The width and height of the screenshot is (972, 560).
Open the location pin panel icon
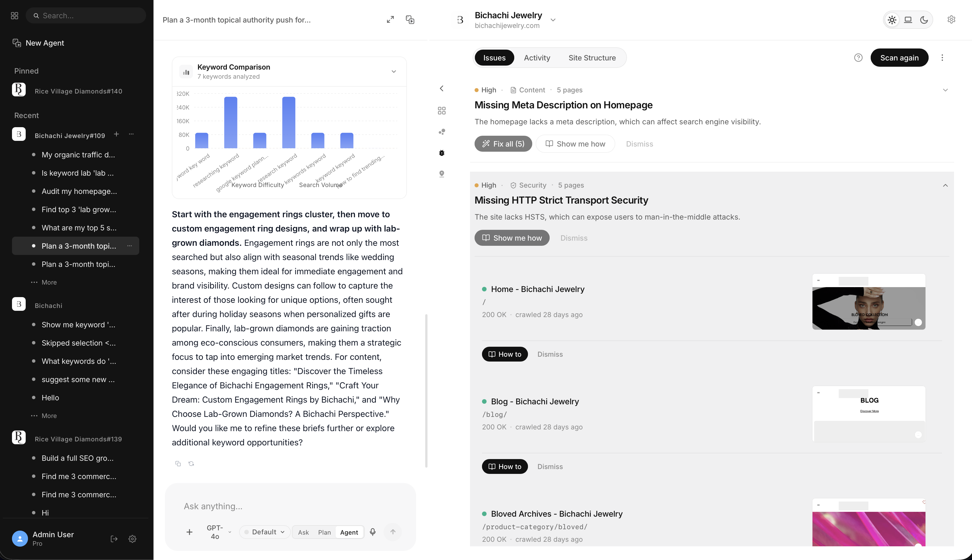(441, 174)
